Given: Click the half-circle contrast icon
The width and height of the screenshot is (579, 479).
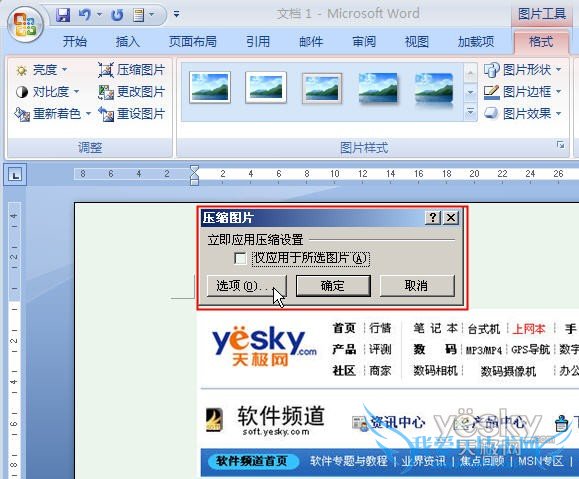Looking at the screenshot, I should (21, 92).
